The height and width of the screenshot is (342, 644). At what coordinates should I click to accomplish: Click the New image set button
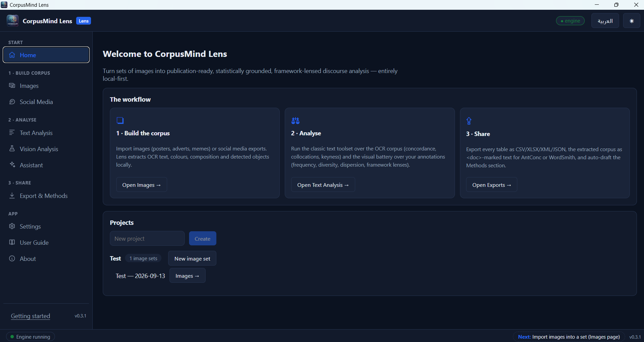tap(192, 259)
